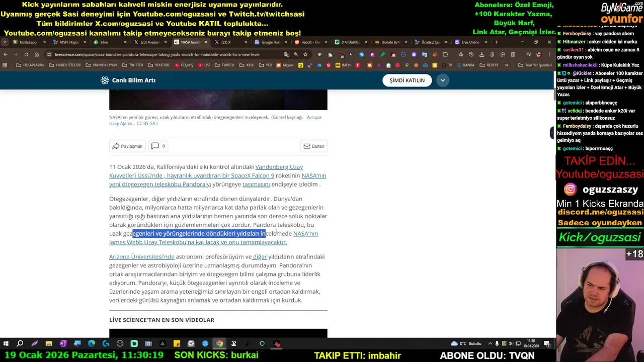Click the browser reload icon
The image size is (644, 362).
tap(26, 54)
